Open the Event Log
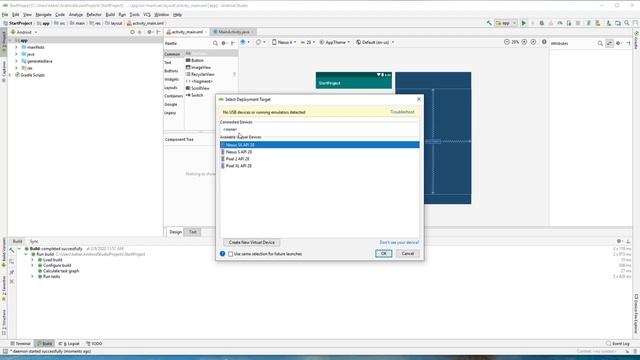This screenshot has height=360, width=640. [618, 344]
